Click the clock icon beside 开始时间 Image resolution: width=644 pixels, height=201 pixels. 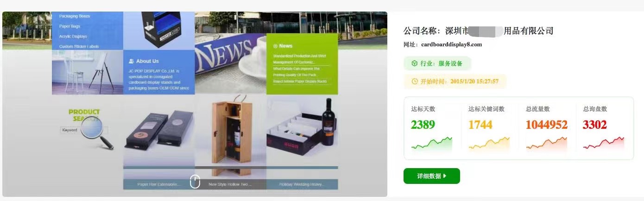(415, 82)
